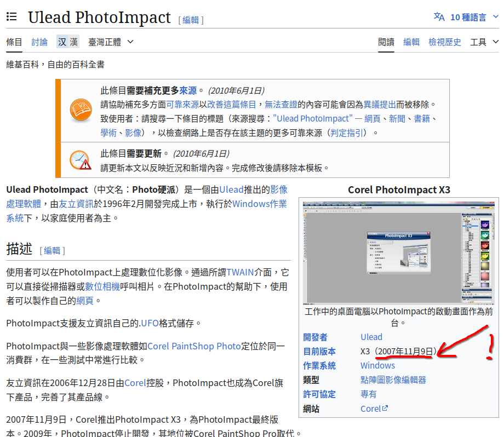This screenshot has width=504, height=437.
Task: Open the 友立資訊 link
Action: (76, 204)
